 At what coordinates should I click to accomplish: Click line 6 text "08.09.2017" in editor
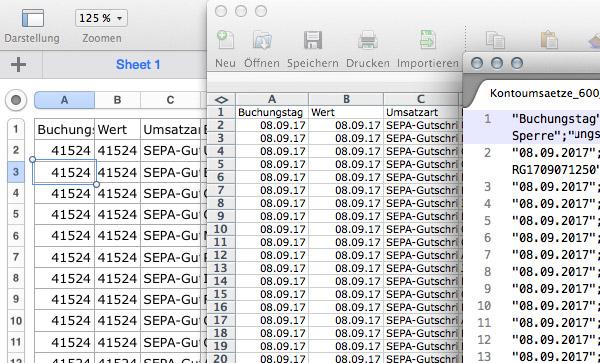point(554,238)
